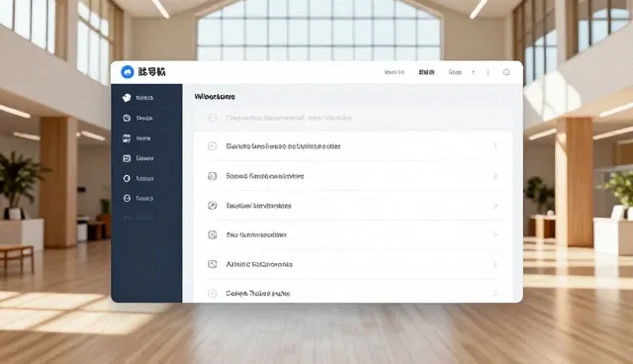Click the square icon of sixth list row
Image resolution: width=633 pixels, height=364 pixels.
point(213,264)
